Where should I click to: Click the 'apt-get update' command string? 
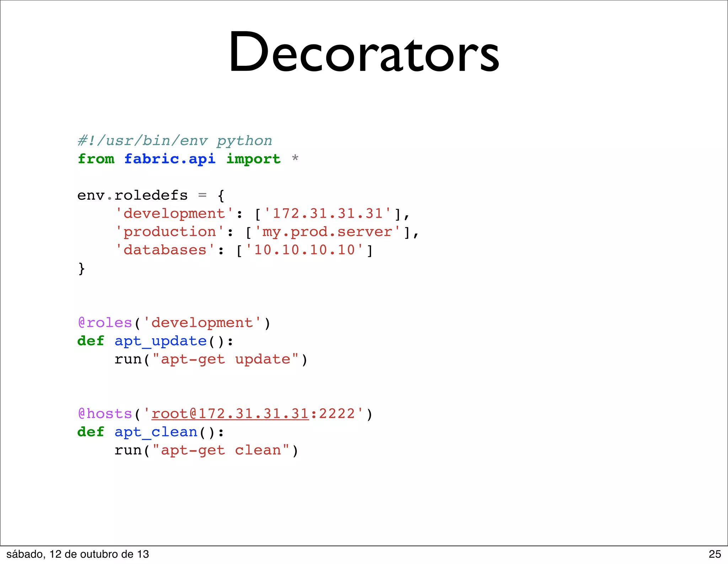[225, 360]
